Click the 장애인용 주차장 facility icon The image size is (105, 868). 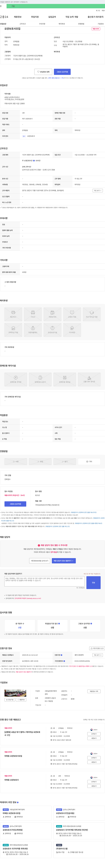[16, 379]
